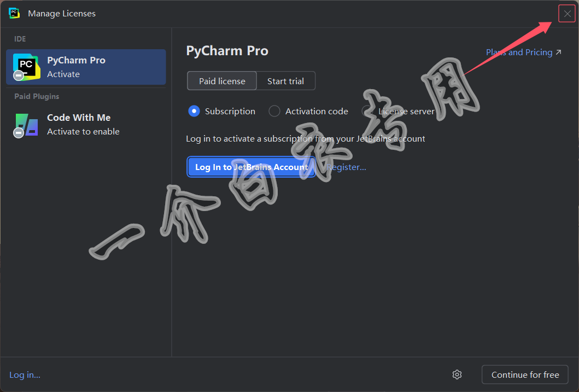Click the 'Manage Licenses' title text
579x392 pixels.
pos(62,14)
